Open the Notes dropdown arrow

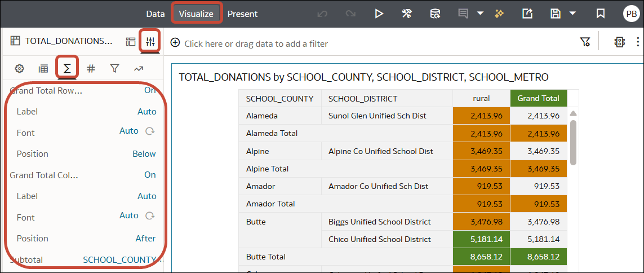pyautogui.click(x=480, y=14)
